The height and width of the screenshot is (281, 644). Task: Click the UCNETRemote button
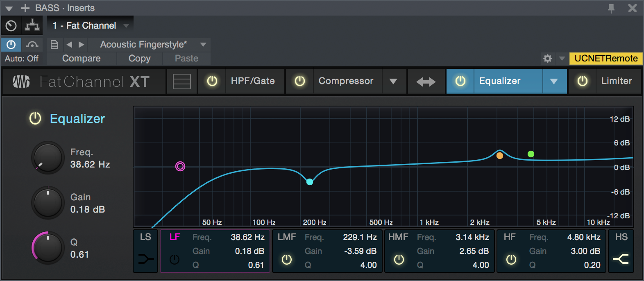(x=606, y=59)
